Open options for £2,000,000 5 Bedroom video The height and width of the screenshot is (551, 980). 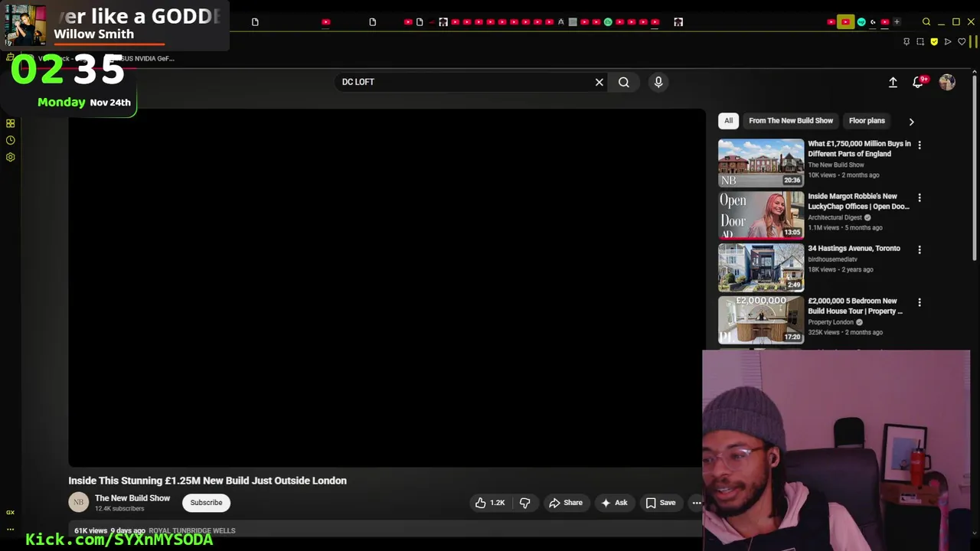pos(920,302)
